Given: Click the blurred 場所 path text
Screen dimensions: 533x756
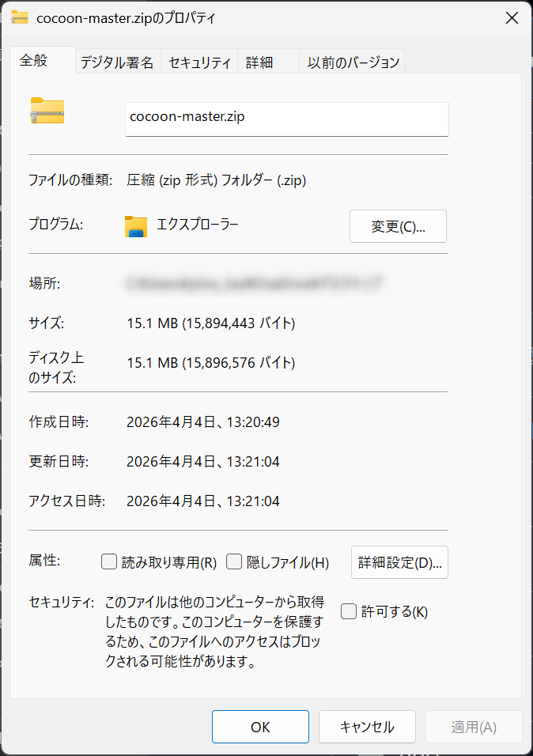Looking at the screenshot, I should coord(255,282).
